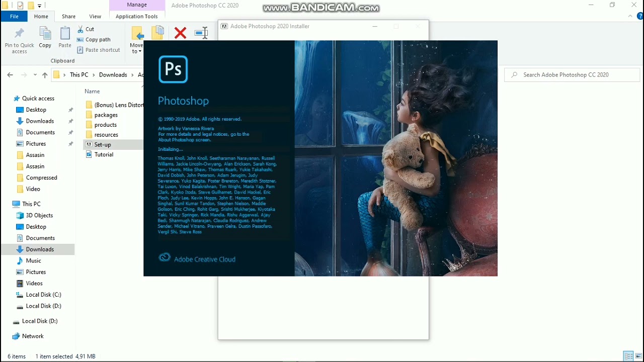This screenshot has height=362, width=644.
Task: Click the '6 items' status bar text
Action: tap(17, 356)
